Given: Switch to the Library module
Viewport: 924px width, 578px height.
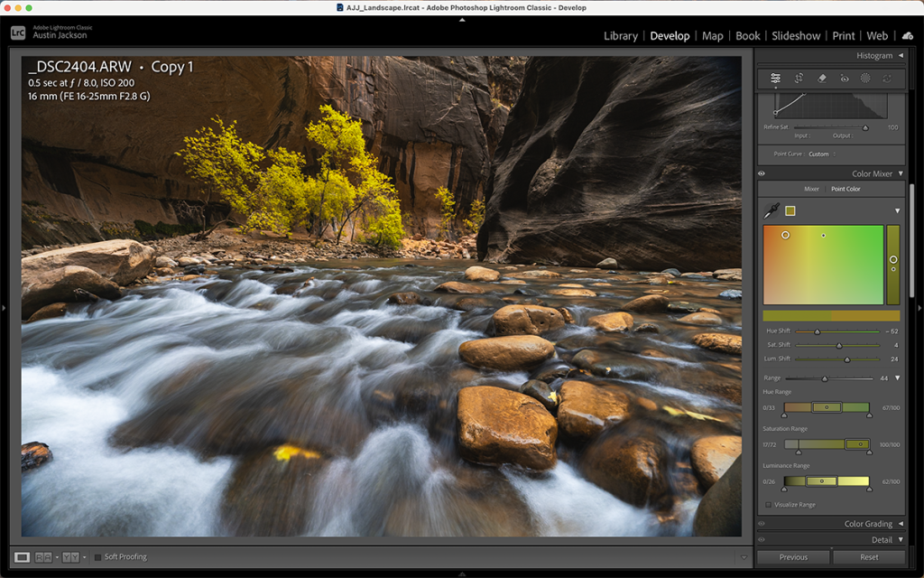Looking at the screenshot, I should pos(621,36).
